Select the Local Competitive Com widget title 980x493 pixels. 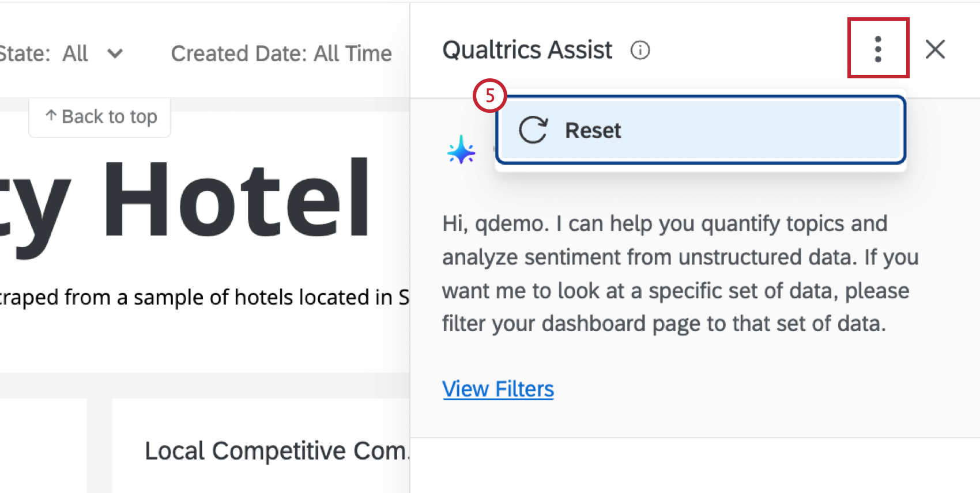point(277,450)
